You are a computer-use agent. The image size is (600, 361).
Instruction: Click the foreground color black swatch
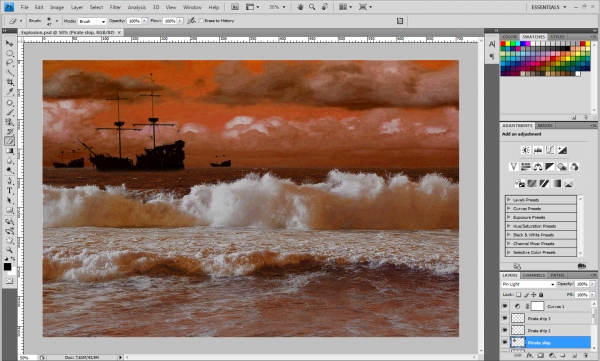7,267
